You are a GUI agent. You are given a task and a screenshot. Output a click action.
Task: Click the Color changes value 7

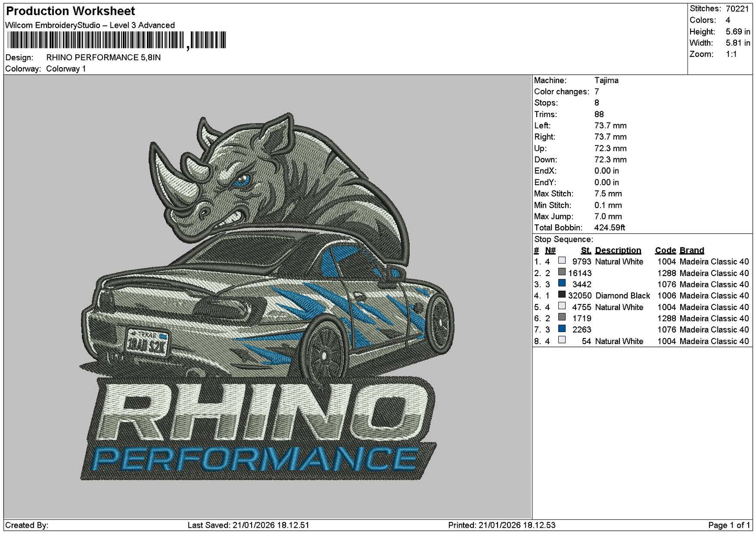click(597, 92)
